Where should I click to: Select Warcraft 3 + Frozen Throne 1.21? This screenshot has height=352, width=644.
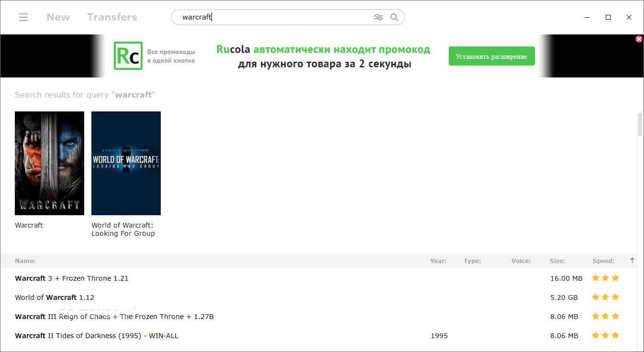(318, 278)
